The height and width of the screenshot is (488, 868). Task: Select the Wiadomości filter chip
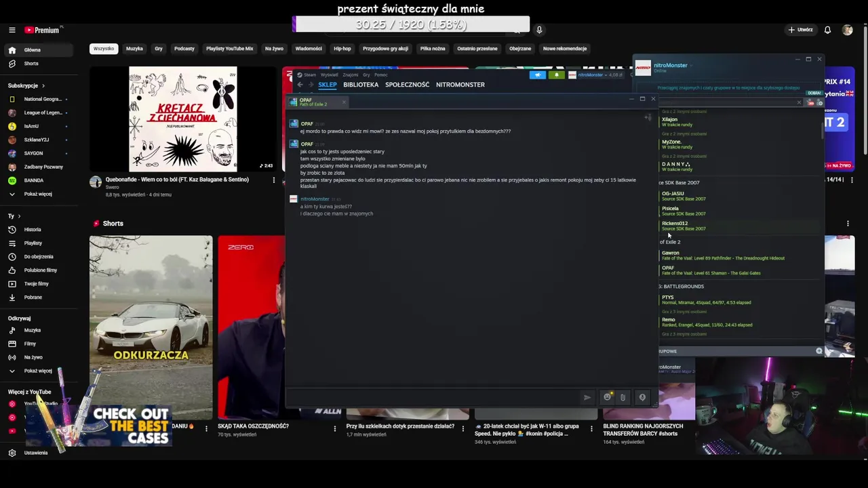coord(309,49)
